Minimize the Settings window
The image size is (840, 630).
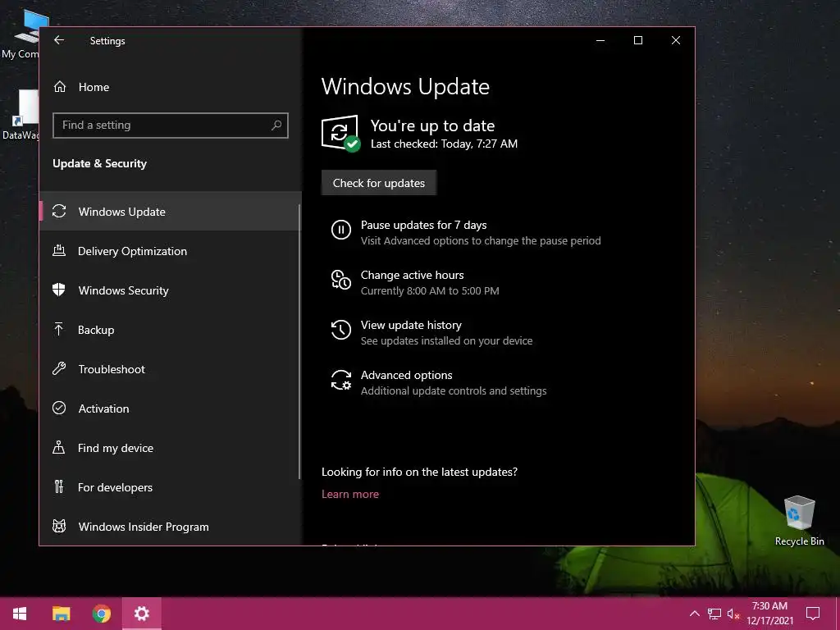[600, 40]
